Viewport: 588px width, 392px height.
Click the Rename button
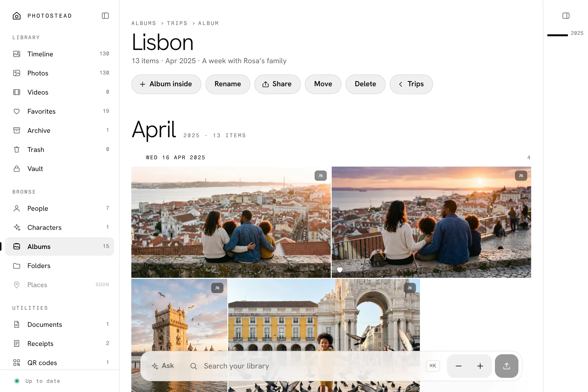(x=228, y=84)
